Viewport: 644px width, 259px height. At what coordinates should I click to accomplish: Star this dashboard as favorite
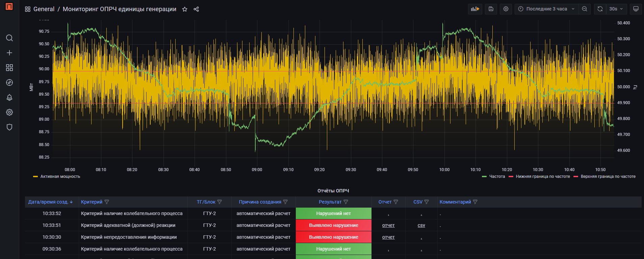tap(185, 9)
